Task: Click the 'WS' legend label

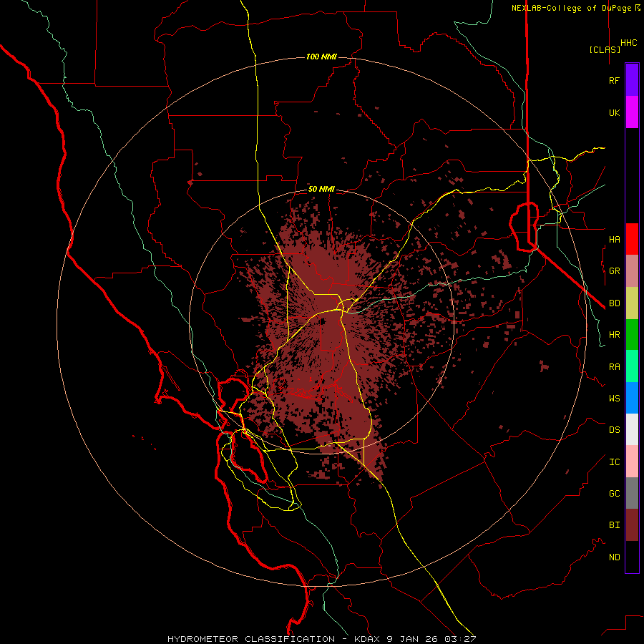Action: 614,399
